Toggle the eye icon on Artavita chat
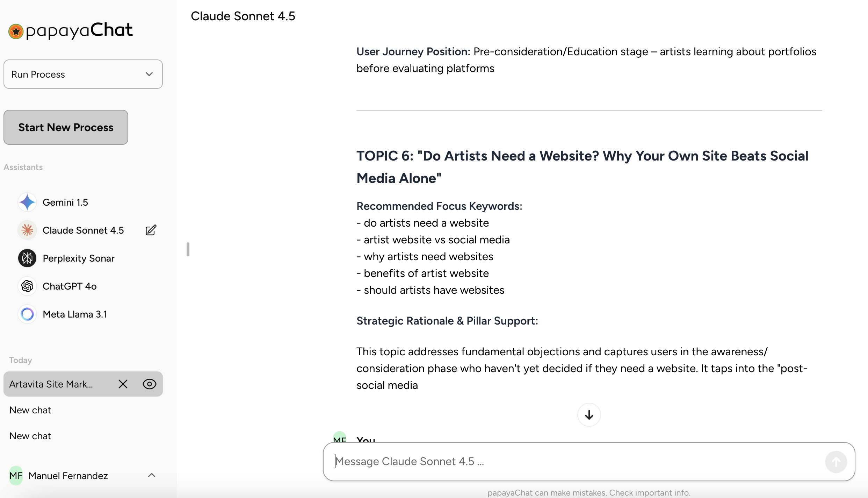This screenshot has height=498, width=868. click(x=150, y=384)
